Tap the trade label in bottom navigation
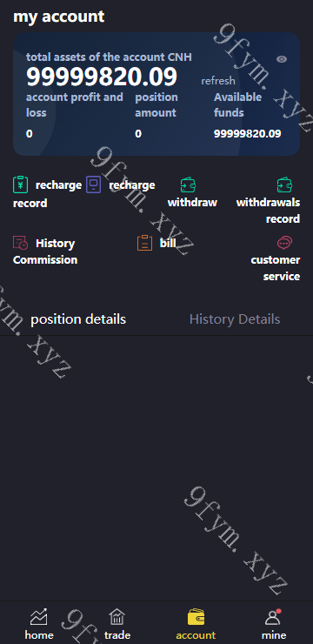Image resolution: width=313 pixels, height=644 pixels. pyautogui.click(x=117, y=635)
